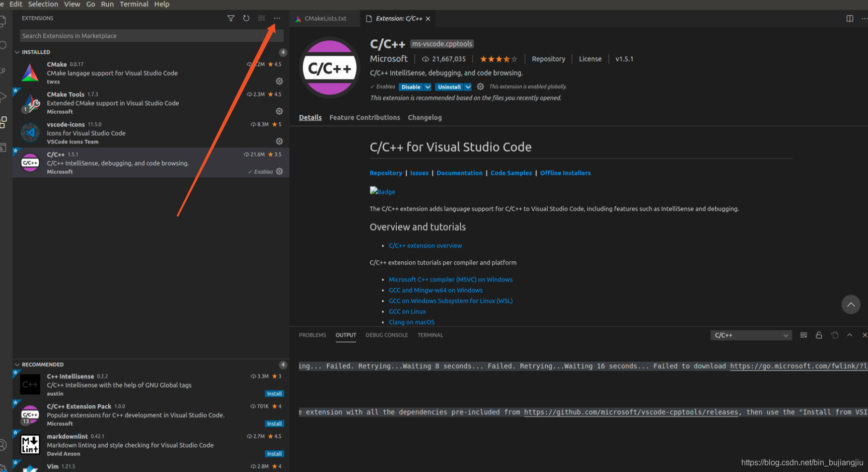The image size is (868, 472).
Task: Click the Uninstall button
Action: 449,87
